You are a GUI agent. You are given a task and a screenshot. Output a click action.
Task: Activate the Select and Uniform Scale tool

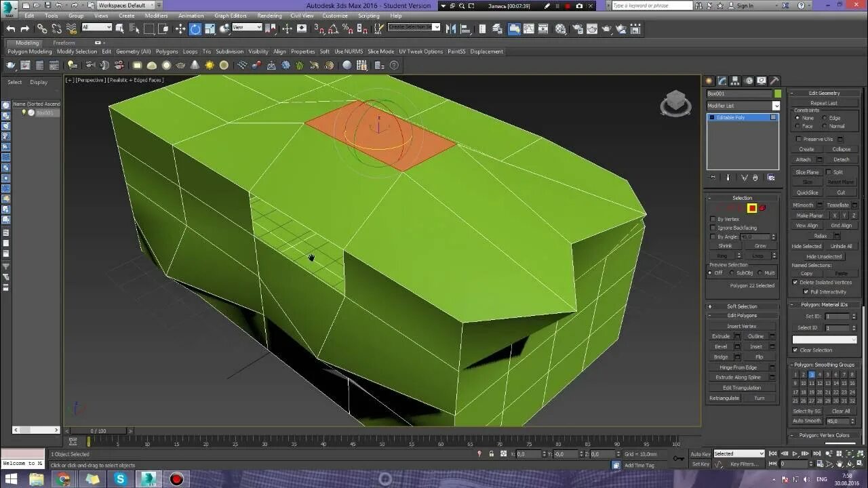[x=210, y=28]
